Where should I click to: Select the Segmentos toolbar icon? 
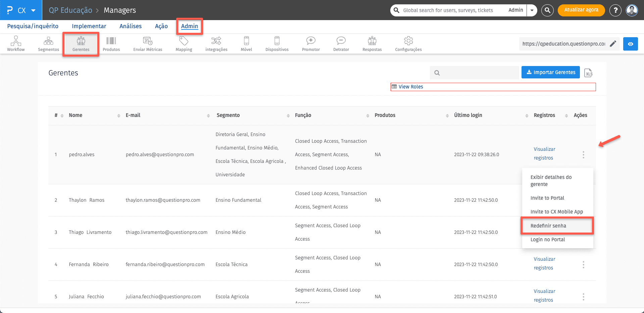[x=48, y=44]
